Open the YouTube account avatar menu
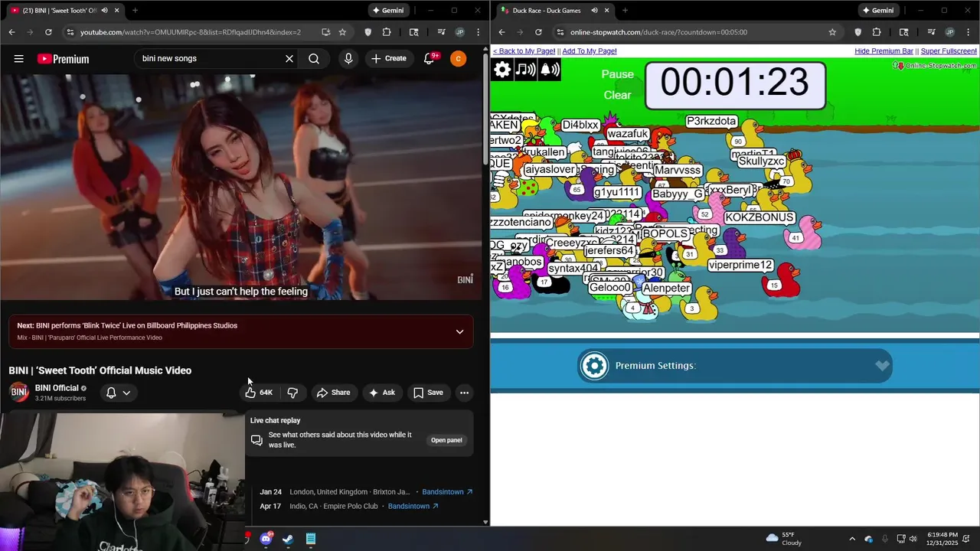Viewport: 980px width, 551px height. [458, 59]
